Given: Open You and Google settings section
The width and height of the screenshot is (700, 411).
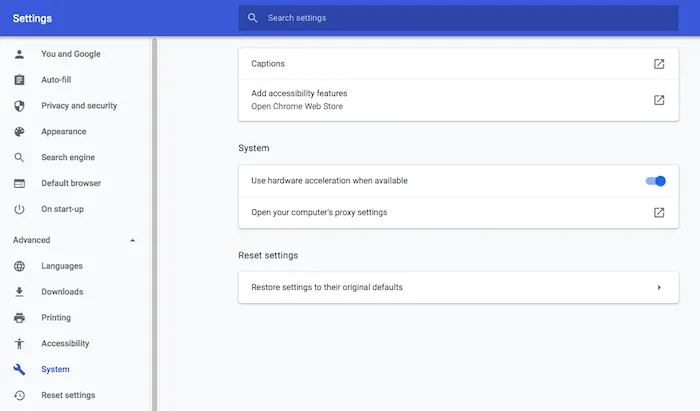Looking at the screenshot, I should (71, 54).
